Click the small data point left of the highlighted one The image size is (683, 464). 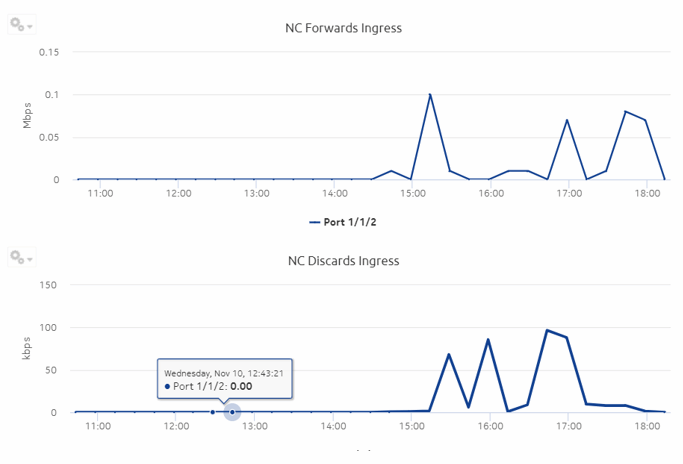click(x=212, y=412)
